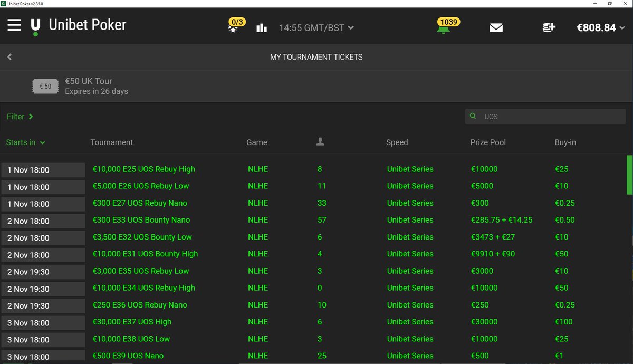Open €500 E39 UOS Nano
633x364 pixels.
point(128,356)
